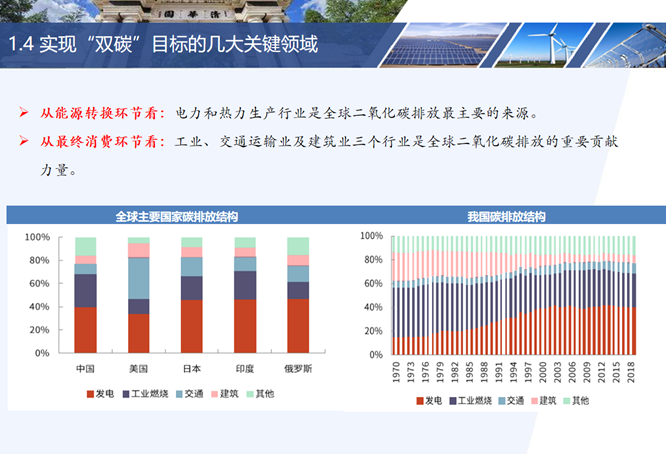Select the 美国 bar's light blue 交通 segment
The width and height of the screenshot is (666, 454).
pos(138,278)
